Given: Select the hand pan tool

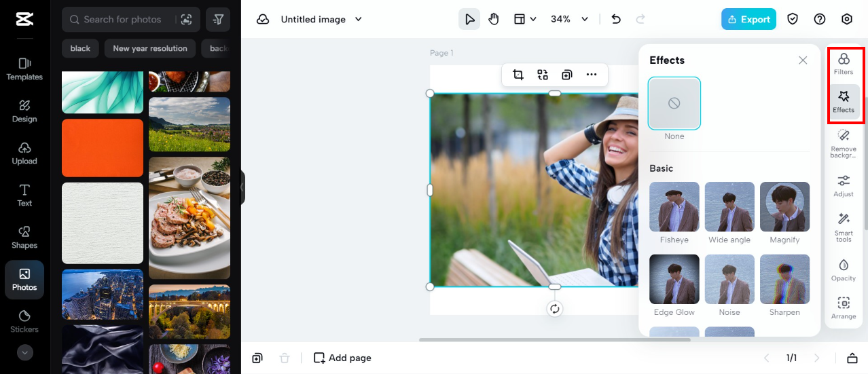Looking at the screenshot, I should pyautogui.click(x=494, y=20).
